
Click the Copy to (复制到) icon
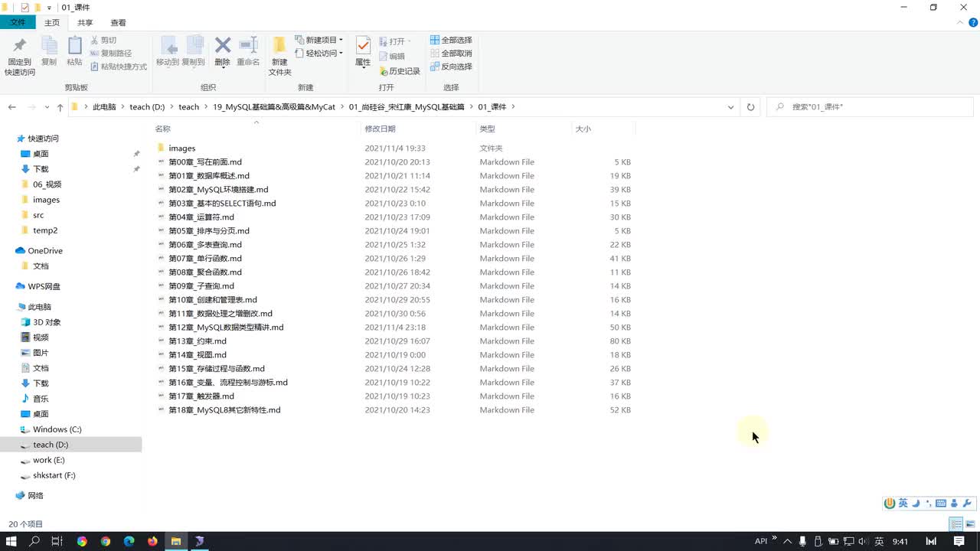(x=194, y=46)
